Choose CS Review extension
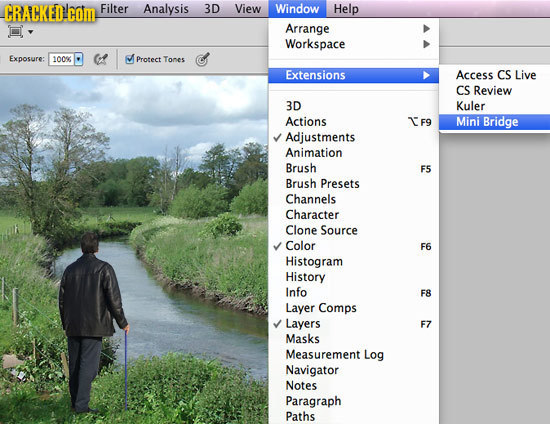 tap(496, 90)
